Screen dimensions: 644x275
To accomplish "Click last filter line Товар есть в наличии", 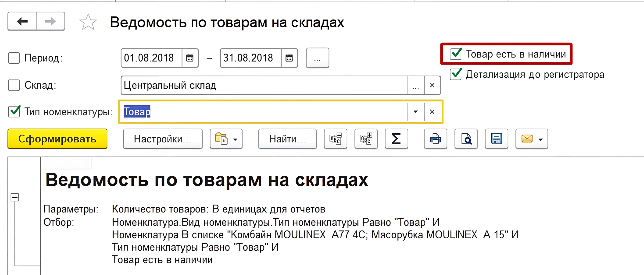I will [x=162, y=260].
